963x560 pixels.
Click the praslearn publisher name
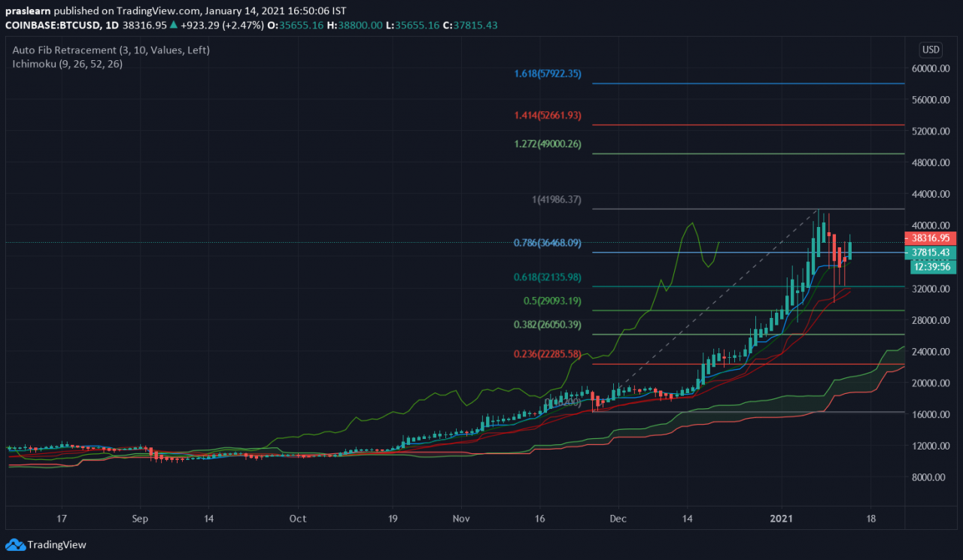coord(29,11)
